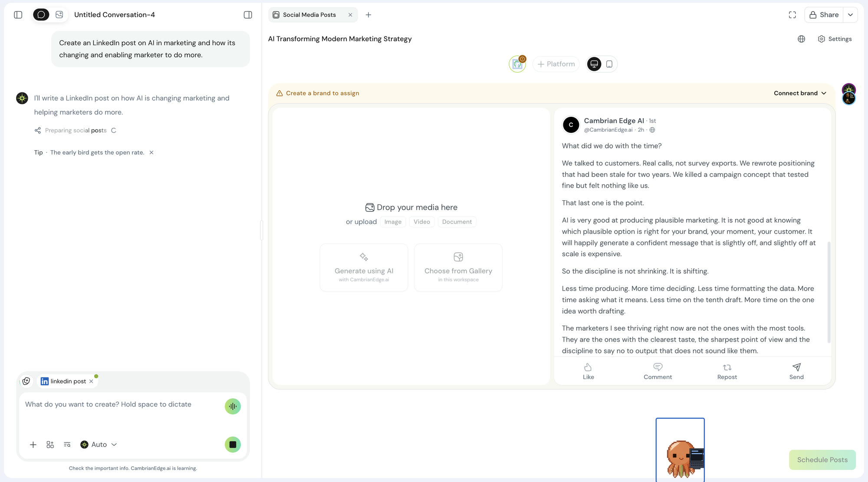Click Schedule Posts
This screenshot has height=482, width=868.
coord(822,460)
